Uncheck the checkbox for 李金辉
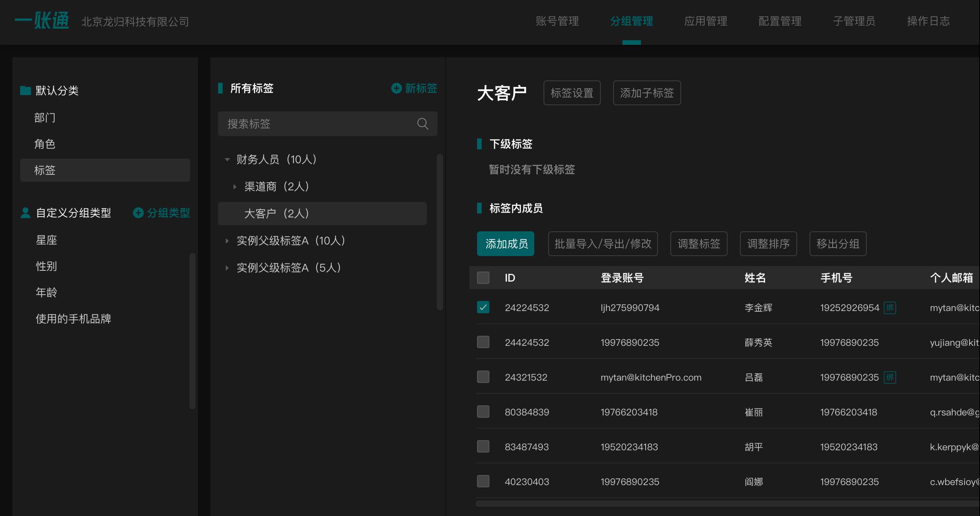The image size is (980, 516). point(483,308)
